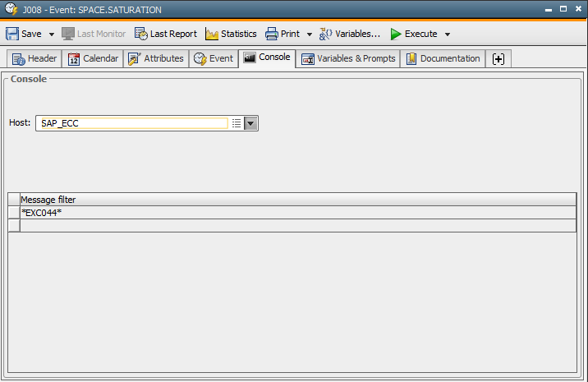Click the Host input field
Screen dimensions: 588x382
tap(131, 123)
